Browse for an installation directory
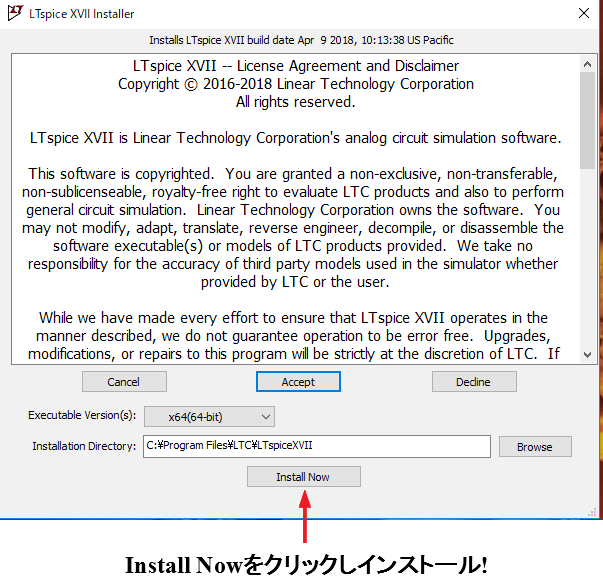The height and width of the screenshot is (585, 603). pyautogui.click(x=535, y=447)
